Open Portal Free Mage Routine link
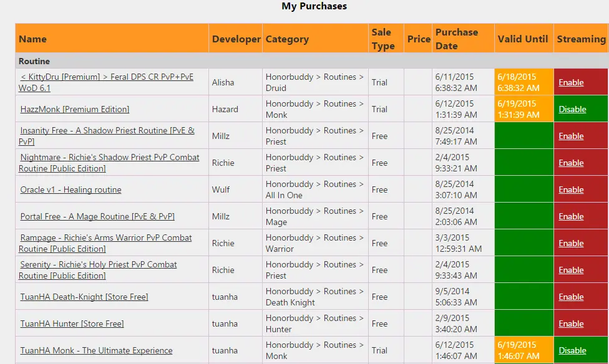Viewport: 609px width, 364px height. (x=97, y=216)
